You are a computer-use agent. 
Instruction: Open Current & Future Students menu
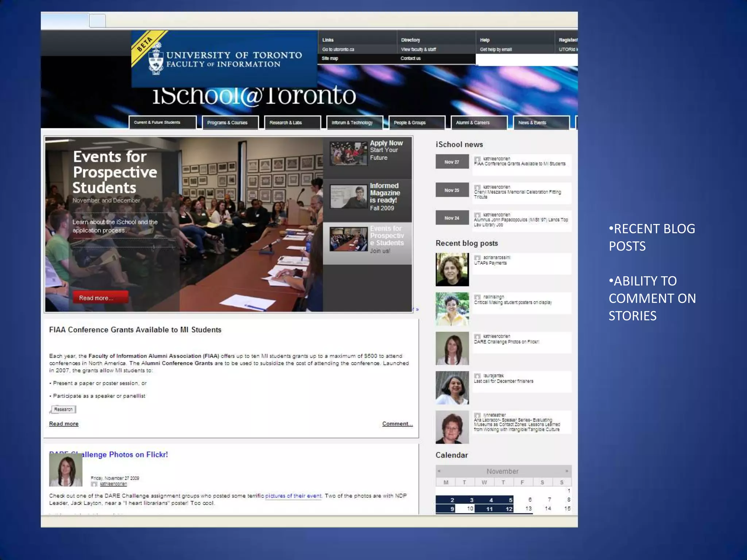click(x=162, y=122)
